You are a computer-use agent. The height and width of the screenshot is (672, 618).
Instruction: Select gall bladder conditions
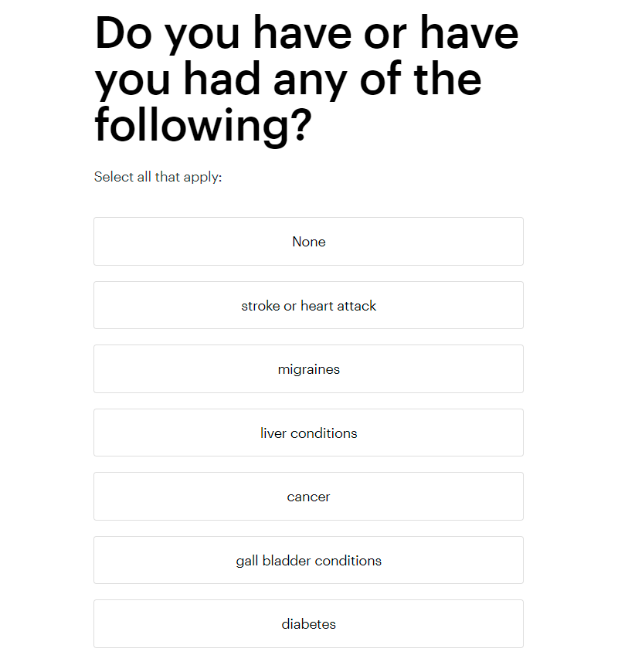click(308, 560)
